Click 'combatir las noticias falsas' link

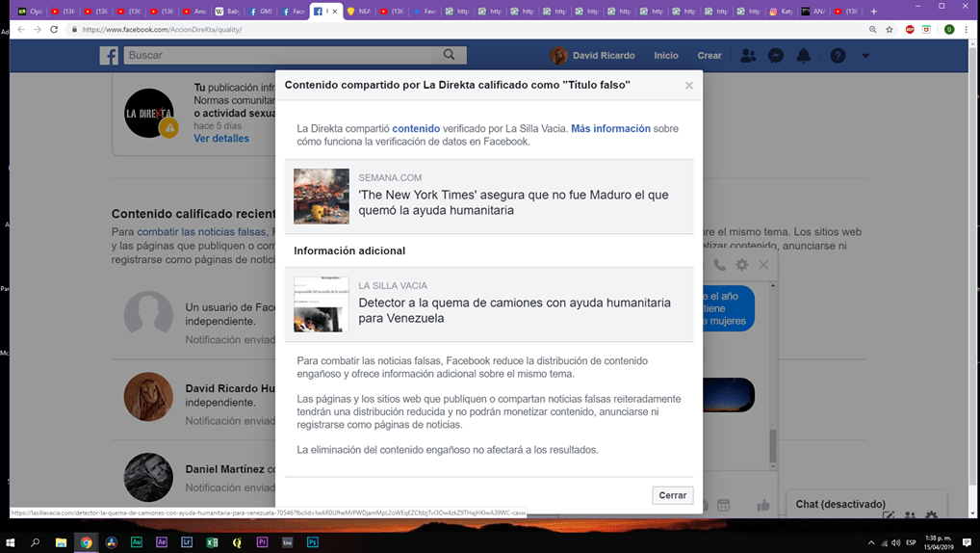[x=201, y=232]
